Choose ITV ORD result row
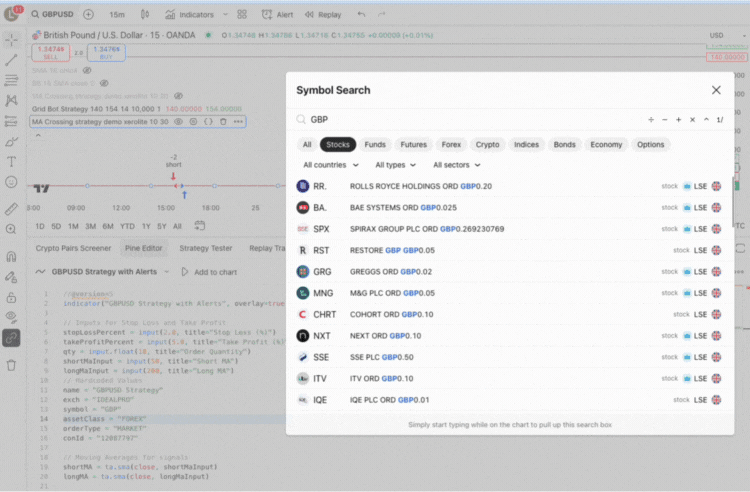This screenshot has width=750, height=492. [x=510, y=378]
